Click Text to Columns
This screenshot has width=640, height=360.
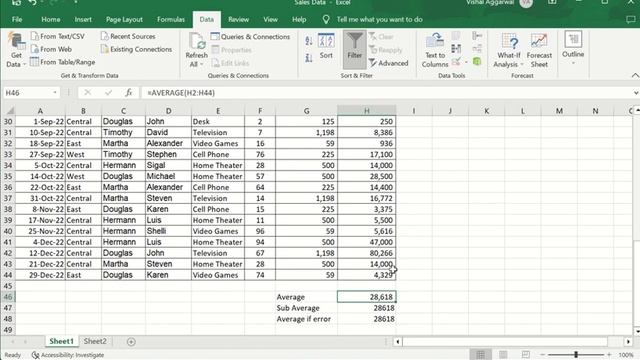pos(435,50)
